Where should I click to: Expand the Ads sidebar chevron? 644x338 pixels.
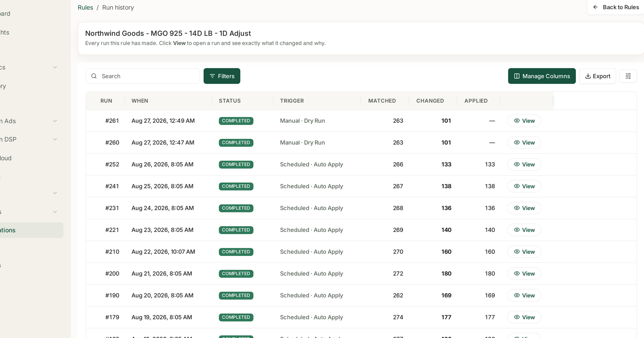click(x=55, y=121)
